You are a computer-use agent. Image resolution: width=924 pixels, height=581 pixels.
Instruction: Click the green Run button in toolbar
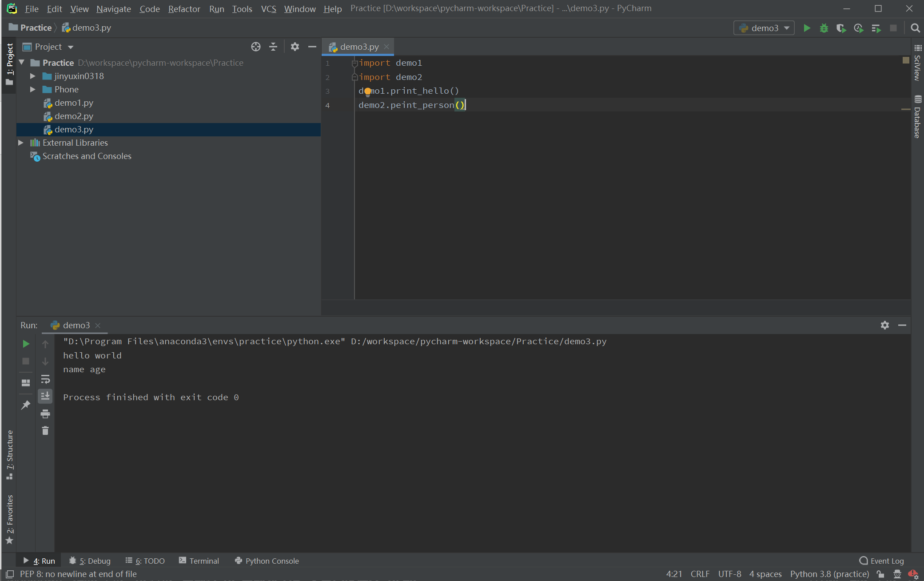807,28
